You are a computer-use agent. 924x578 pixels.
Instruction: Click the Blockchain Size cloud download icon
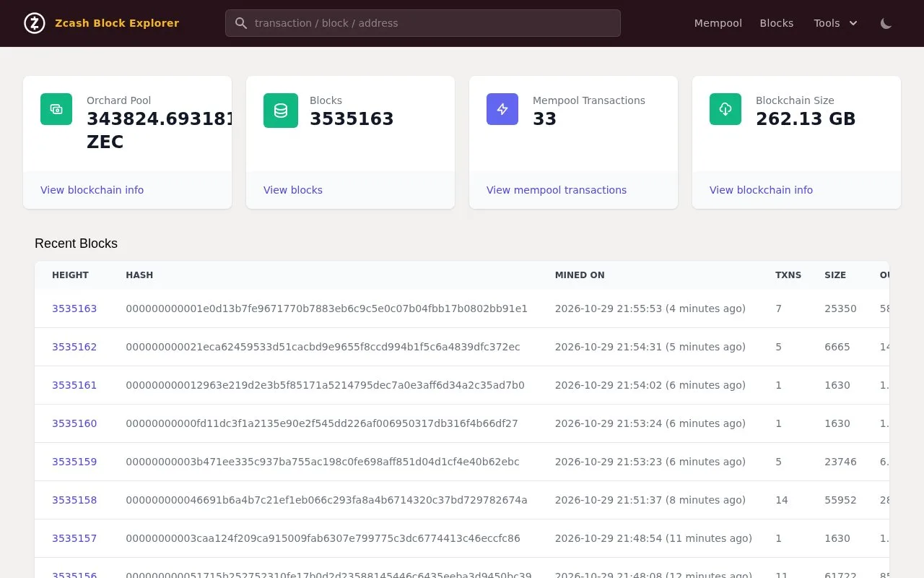[725, 109]
